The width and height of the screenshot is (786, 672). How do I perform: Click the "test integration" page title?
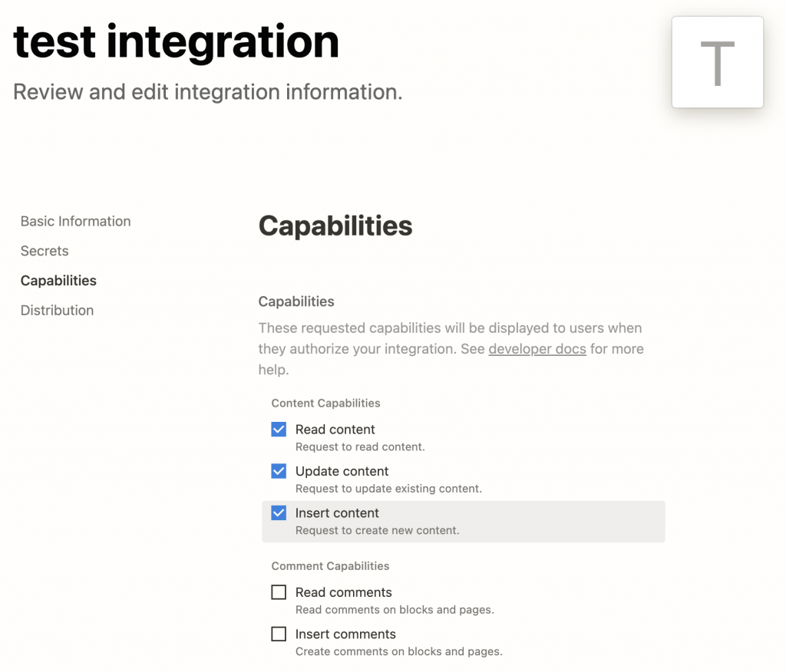click(x=177, y=41)
